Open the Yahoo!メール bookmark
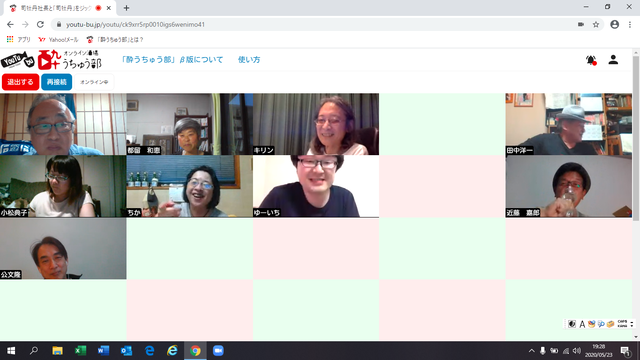 pyautogui.click(x=58, y=39)
